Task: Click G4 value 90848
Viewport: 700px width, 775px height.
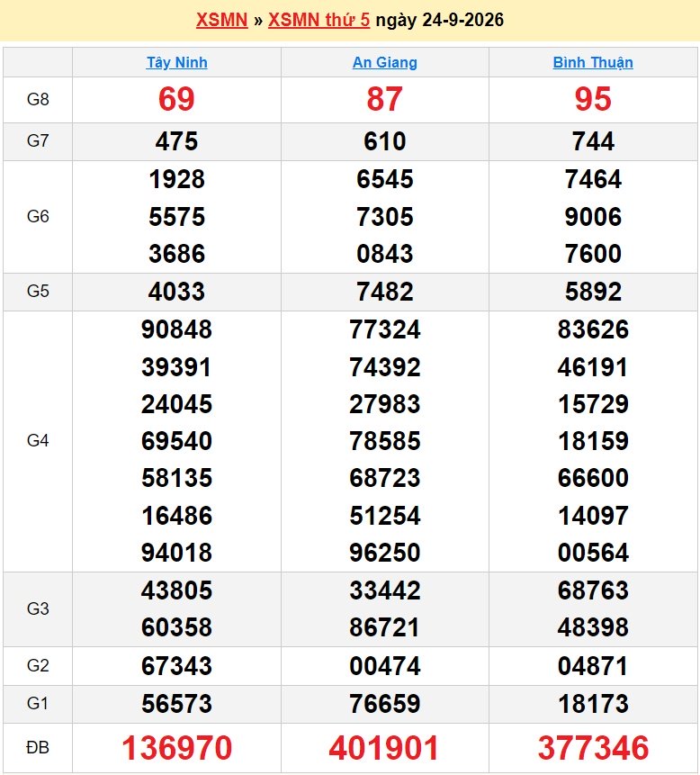Action: (177, 329)
